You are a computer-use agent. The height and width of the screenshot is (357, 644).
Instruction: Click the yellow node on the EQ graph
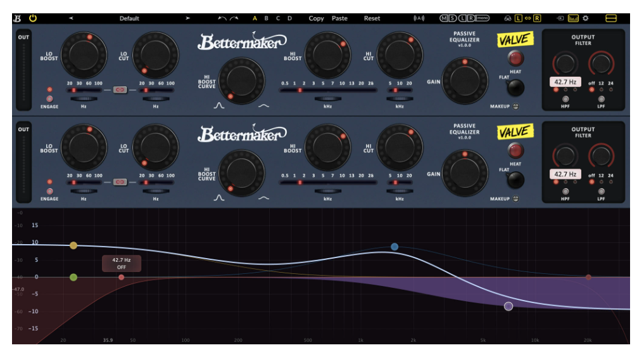coord(73,245)
